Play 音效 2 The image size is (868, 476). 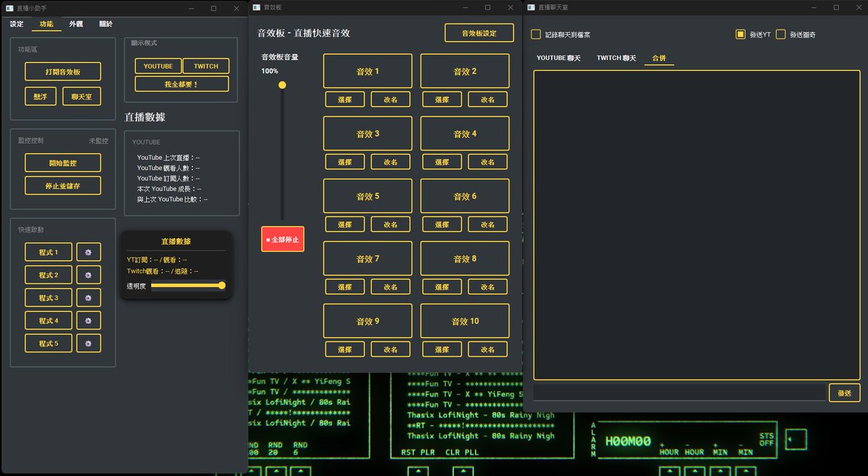pyautogui.click(x=464, y=71)
